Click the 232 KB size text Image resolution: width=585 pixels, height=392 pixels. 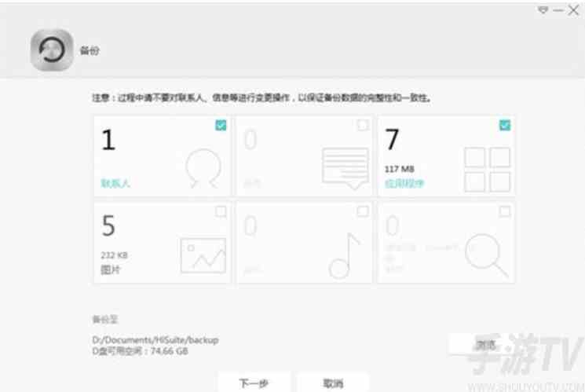click(x=114, y=255)
